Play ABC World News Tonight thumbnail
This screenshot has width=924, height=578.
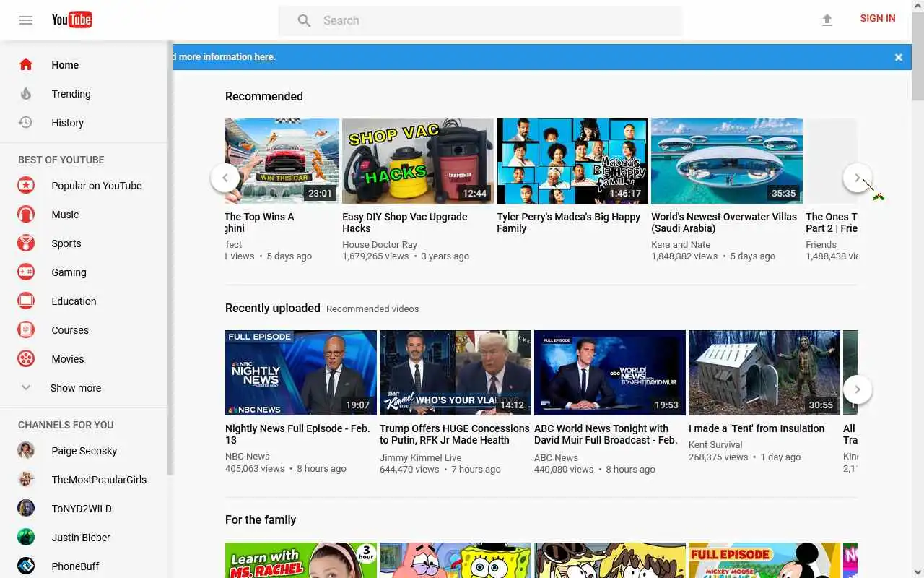click(x=610, y=373)
